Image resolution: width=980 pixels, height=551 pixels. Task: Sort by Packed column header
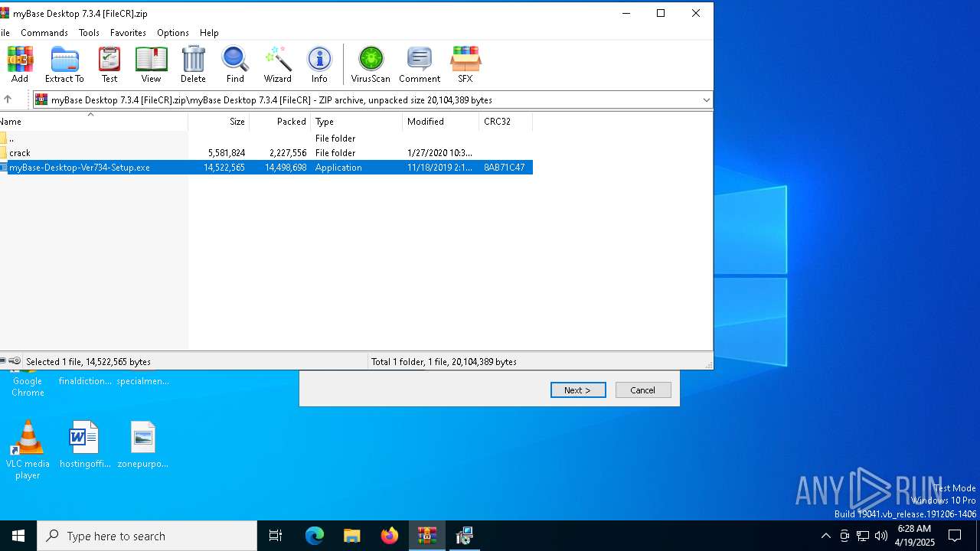tap(280, 122)
